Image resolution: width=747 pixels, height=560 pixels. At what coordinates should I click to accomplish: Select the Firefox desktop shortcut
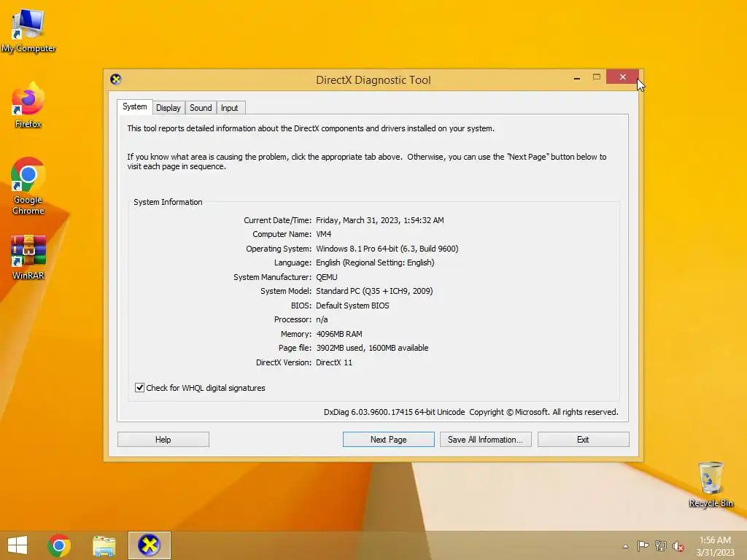pos(28,106)
